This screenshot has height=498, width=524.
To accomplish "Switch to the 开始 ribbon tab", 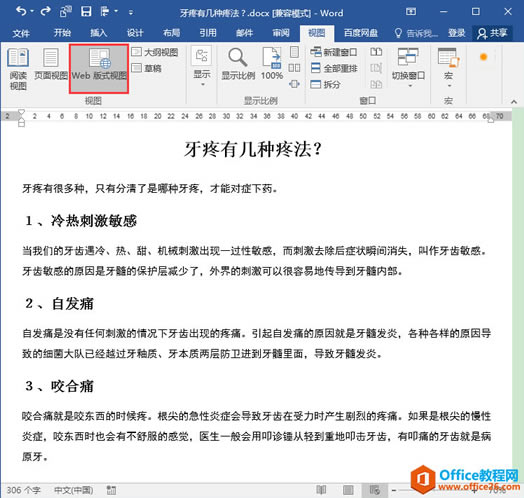I will coord(62,33).
